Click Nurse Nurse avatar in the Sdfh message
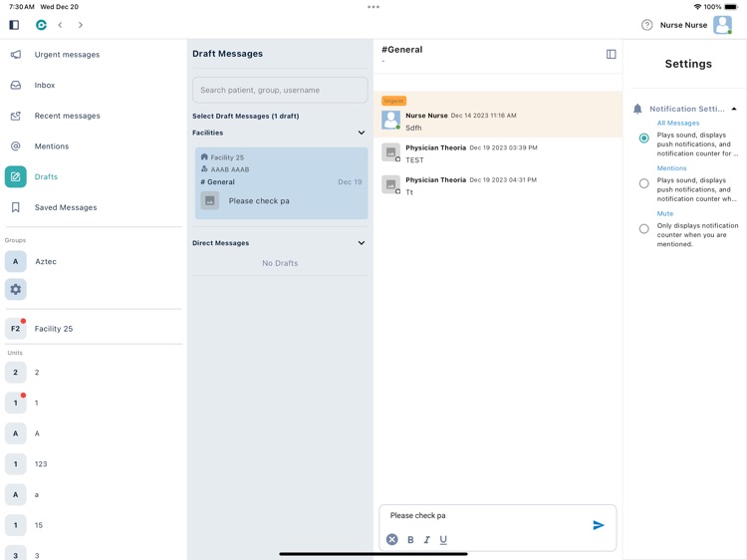The height and width of the screenshot is (560, 747). pos(391,121)
